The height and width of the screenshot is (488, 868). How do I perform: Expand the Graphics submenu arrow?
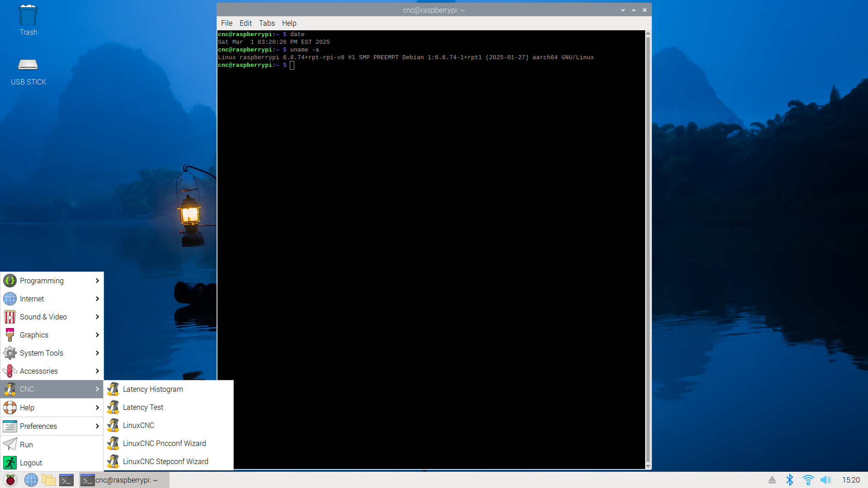coord(97,335)
